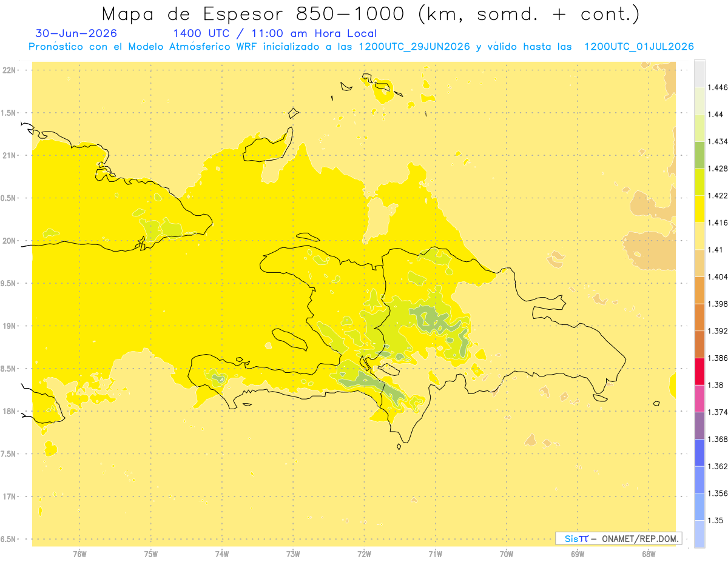
Task: Click the green legend swatch between 1.428 and 1.434
Action: (x=699, y=155)
